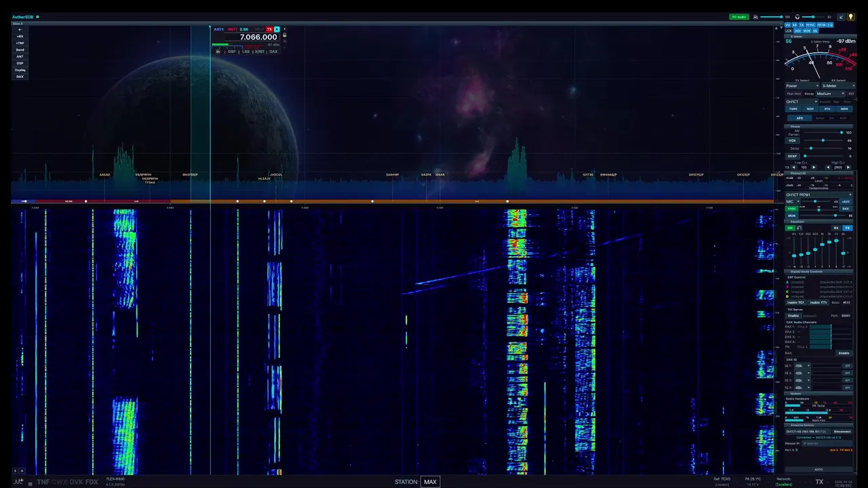Toggle the VU panel button
Image resolution: width=868 pixels, height=488 pixels.
(788, 25)
